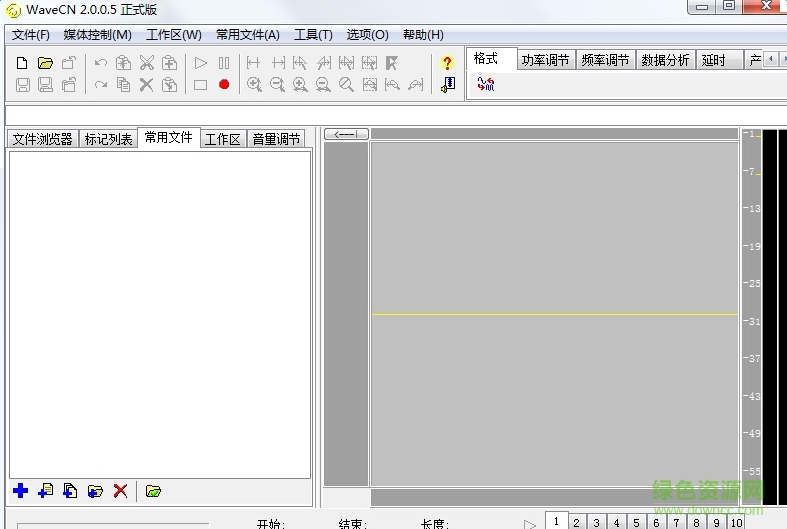Click the blue plus add file icon
Screen dimensions: 787x529
click(x=20, y=491)
